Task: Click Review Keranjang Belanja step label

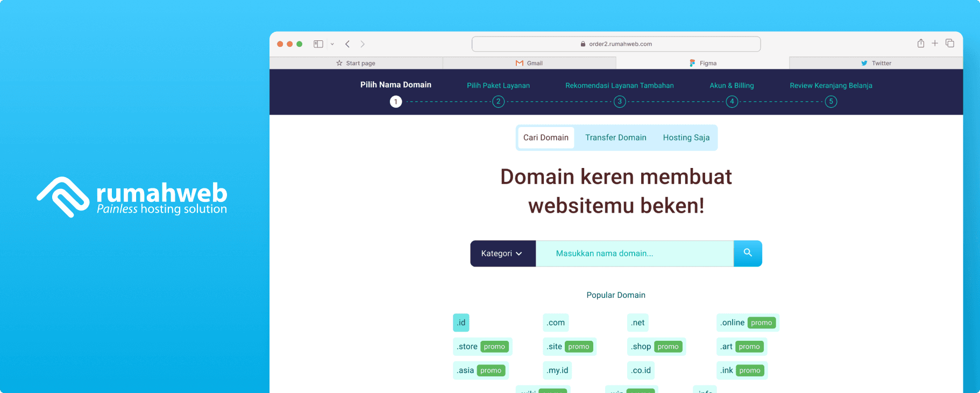Action: coord(831,86)
